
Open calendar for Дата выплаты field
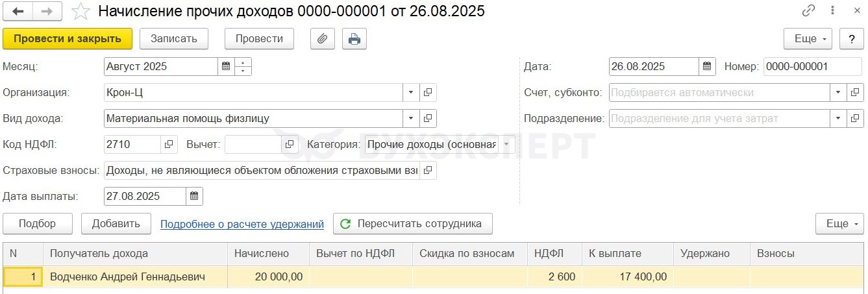(x=194, y=197)
